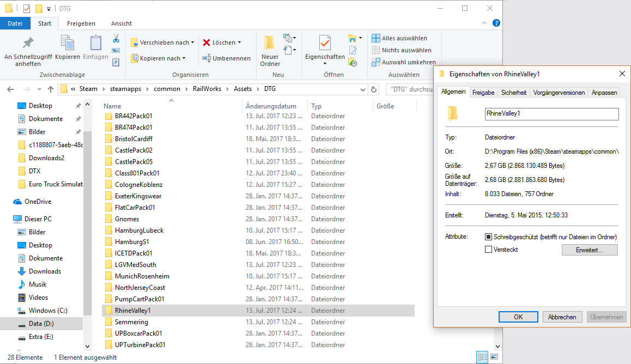The height and width of the screenshot is (364, 631).
Task: Click RailWorks in breadcrumb path
Action: [207, 89]
